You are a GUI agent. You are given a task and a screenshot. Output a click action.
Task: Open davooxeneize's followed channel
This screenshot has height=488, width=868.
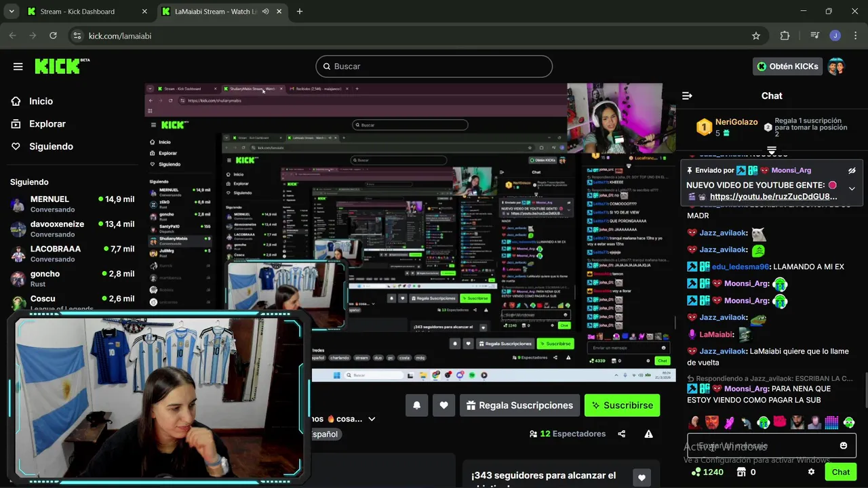72,229
